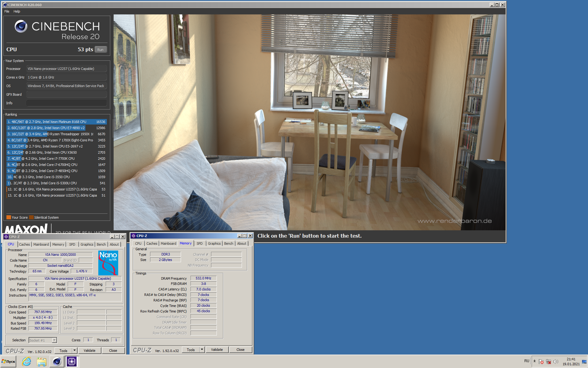588x368 pixels.
Task: Open the Memory tab in left CPU-Z
Action: (58, 244)
